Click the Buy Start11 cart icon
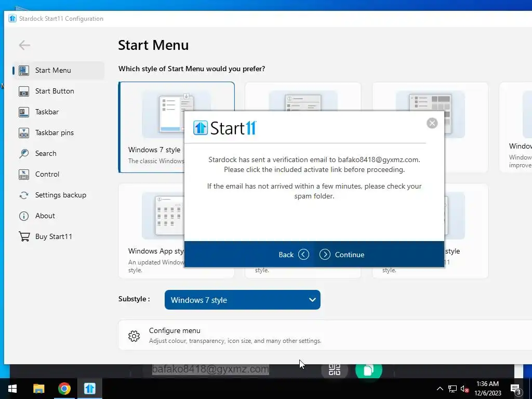 (24, 236)
